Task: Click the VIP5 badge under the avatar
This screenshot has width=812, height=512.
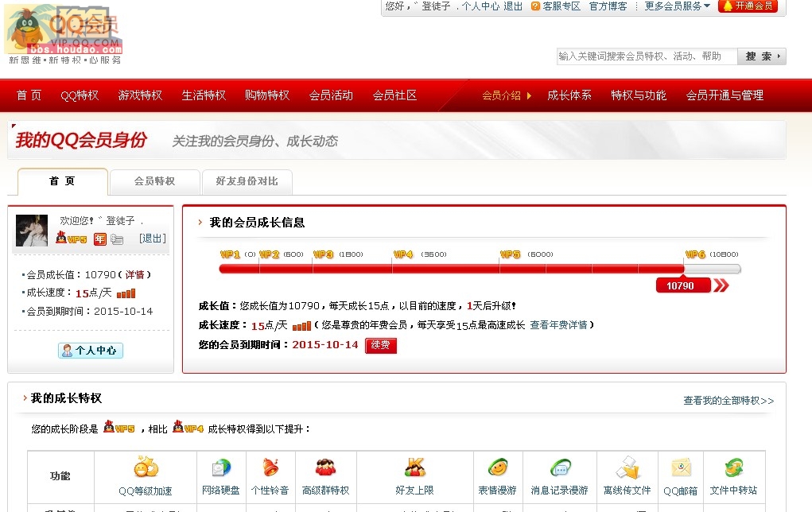Action: (72, 239)
